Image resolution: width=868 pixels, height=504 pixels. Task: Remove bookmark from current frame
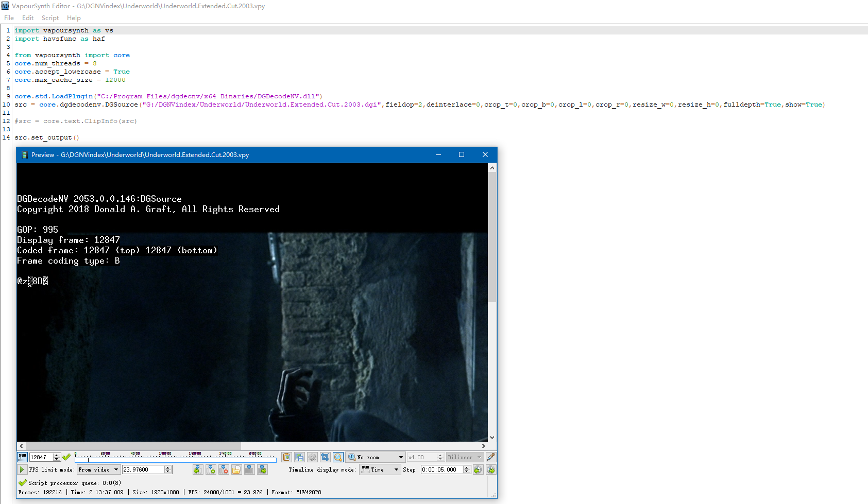pyautogui.click(x=224, y=470)
